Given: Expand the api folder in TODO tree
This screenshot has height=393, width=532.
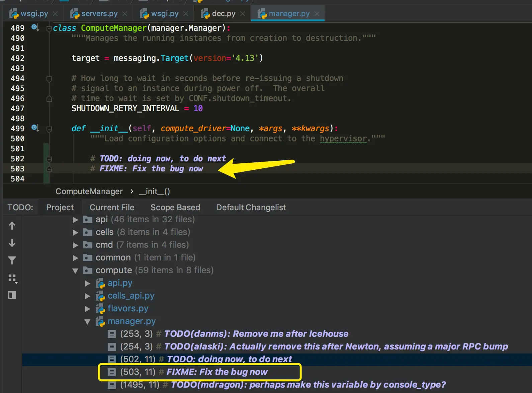Looking at the screenshot, I should [x=76, y=220].
